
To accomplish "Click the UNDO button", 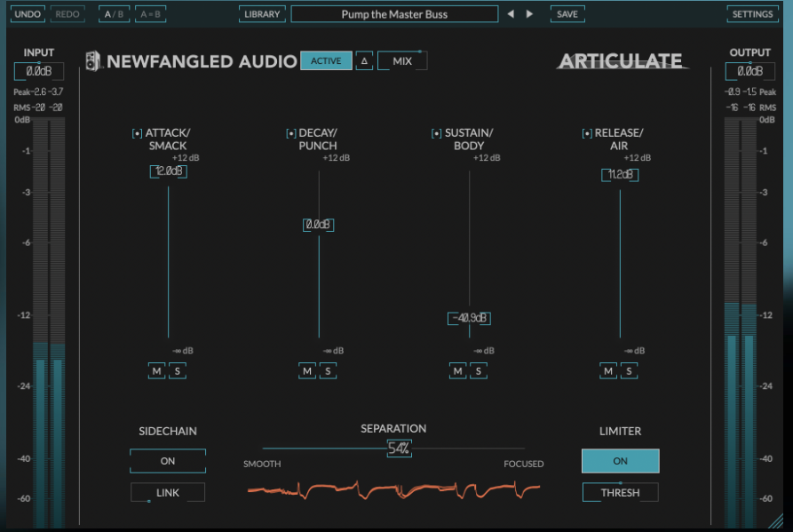I will pos(28,14).
